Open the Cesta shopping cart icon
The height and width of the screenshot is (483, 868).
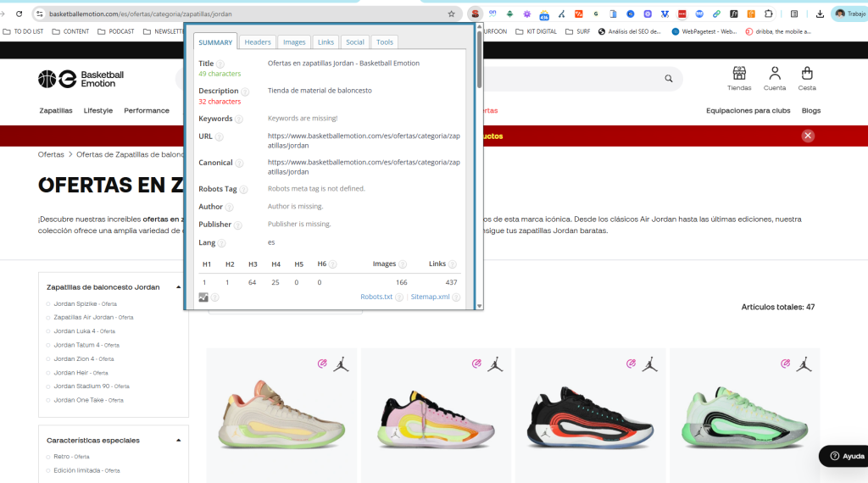(806, 74)
